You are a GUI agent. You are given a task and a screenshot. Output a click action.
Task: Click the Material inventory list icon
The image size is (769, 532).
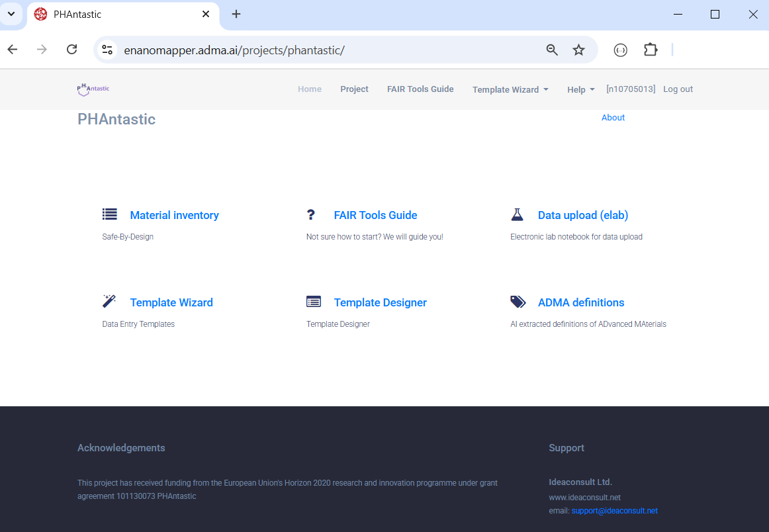(x=110, y=214)
